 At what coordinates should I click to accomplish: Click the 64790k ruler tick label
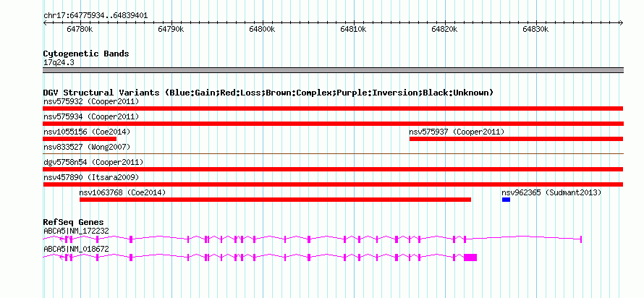(171, 30)
